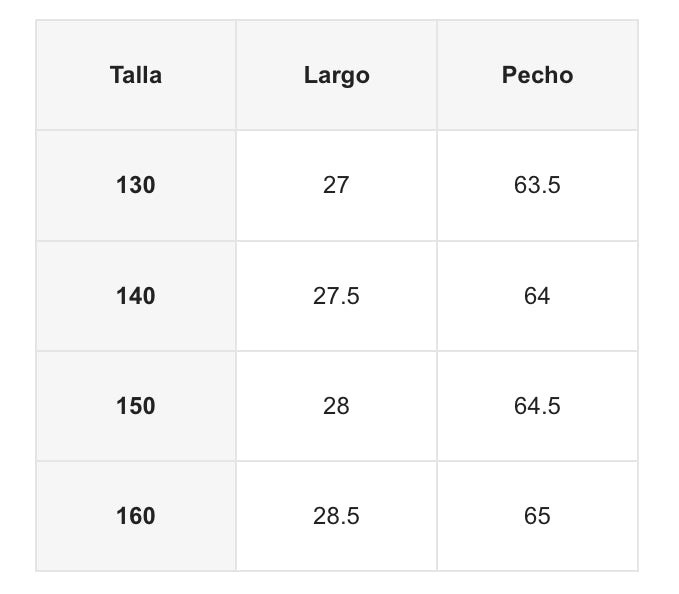Click the Pecho column header

[x=537, y=75]
